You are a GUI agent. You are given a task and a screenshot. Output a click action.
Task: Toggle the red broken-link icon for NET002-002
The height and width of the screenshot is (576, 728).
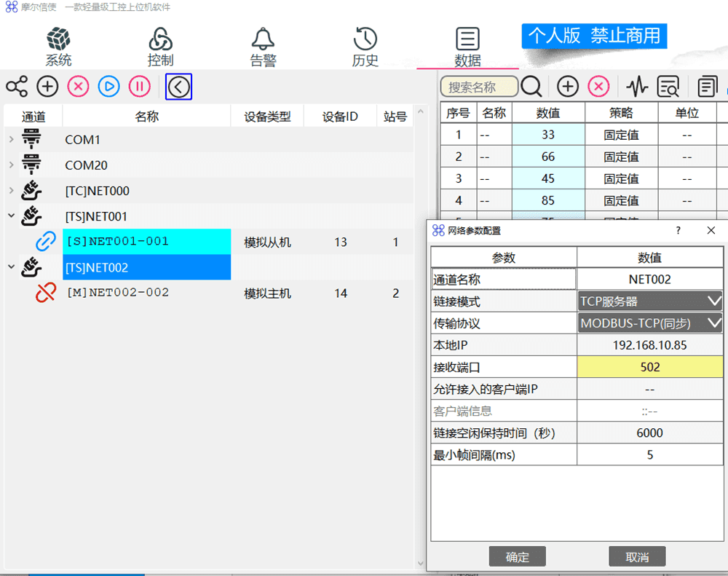coord(46,293)
